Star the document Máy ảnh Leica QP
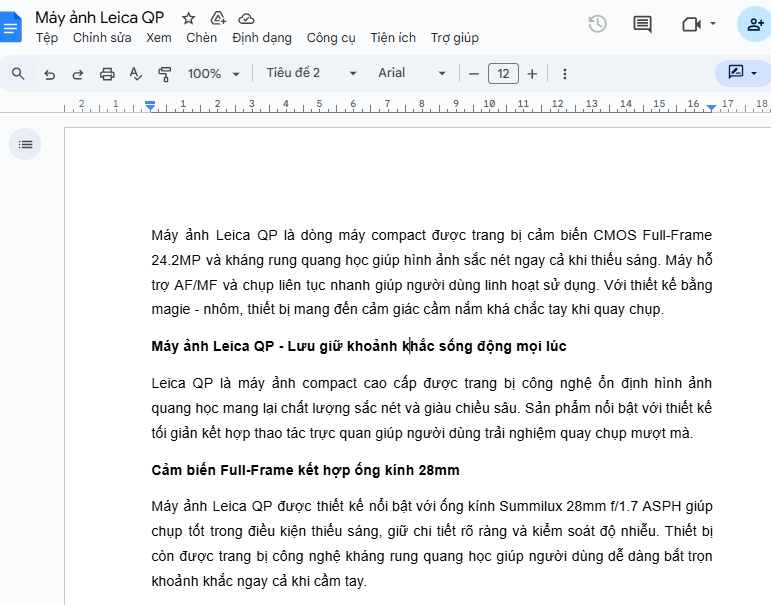 coord(188,19)
